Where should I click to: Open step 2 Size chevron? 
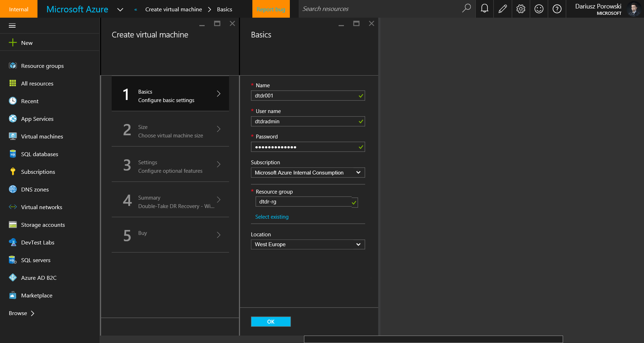219,129
